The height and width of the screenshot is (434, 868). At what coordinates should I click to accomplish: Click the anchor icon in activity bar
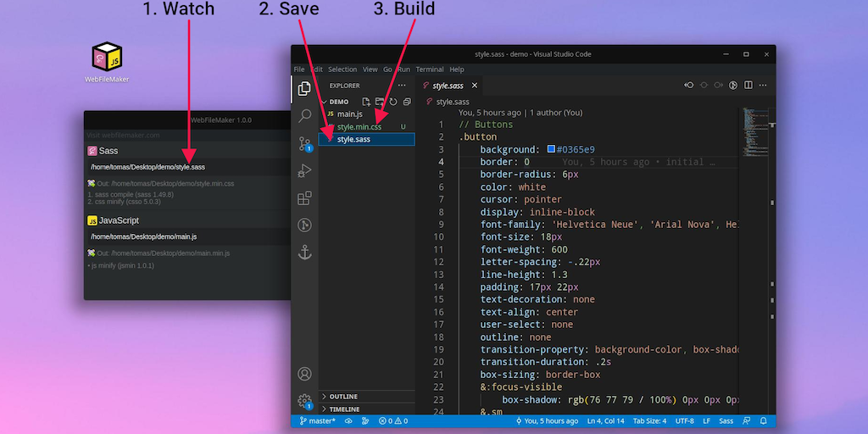coord(304,253)
